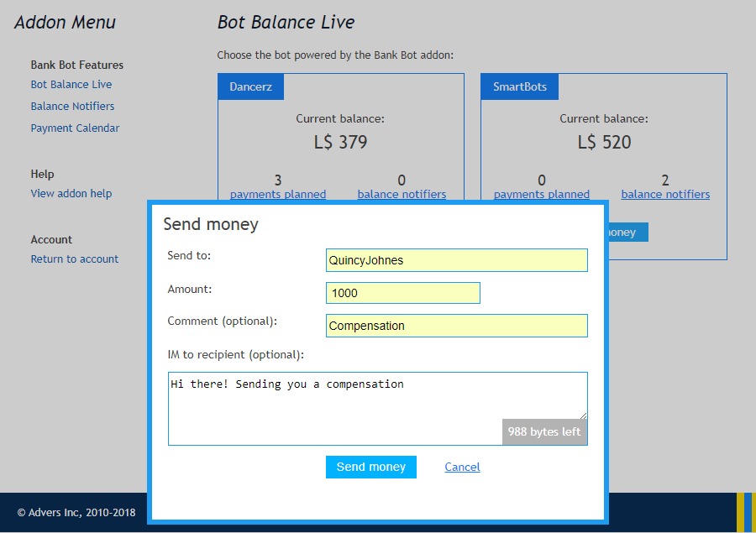
Task: Select the SmartBots bot tab
Action: pyautogui.click(x=520, y=86)
